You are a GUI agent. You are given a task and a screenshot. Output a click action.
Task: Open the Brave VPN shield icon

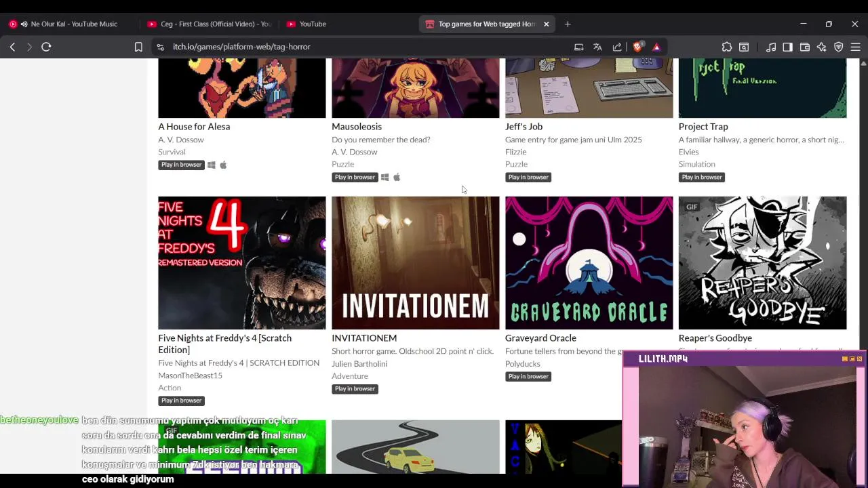point(839,47)
